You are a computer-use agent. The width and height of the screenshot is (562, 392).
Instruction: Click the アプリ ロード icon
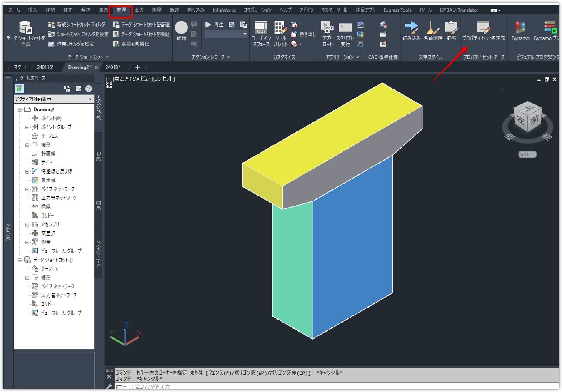(x=327, y=28)
